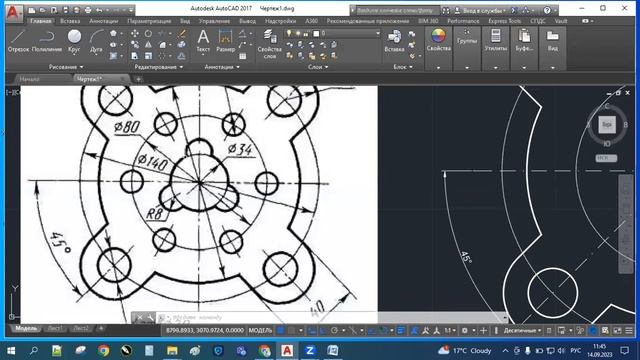The image size is (640, 360).
Task: Click the command line input field
Action: [x=335, y=317]
